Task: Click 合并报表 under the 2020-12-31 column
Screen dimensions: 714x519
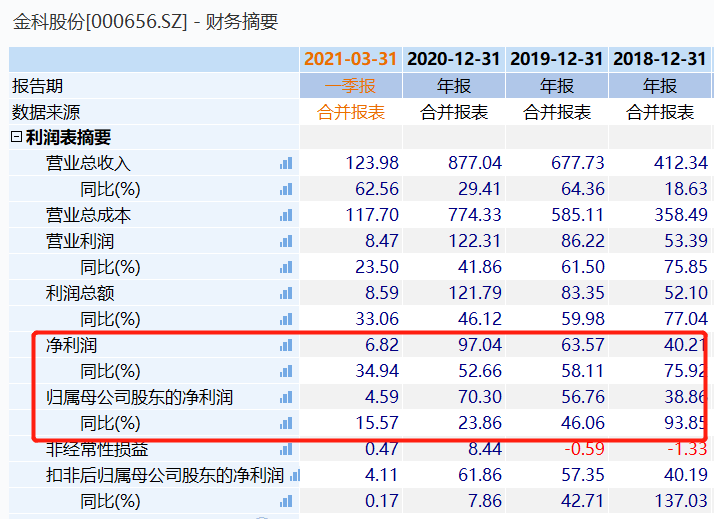Action: [x=454, y=112]
